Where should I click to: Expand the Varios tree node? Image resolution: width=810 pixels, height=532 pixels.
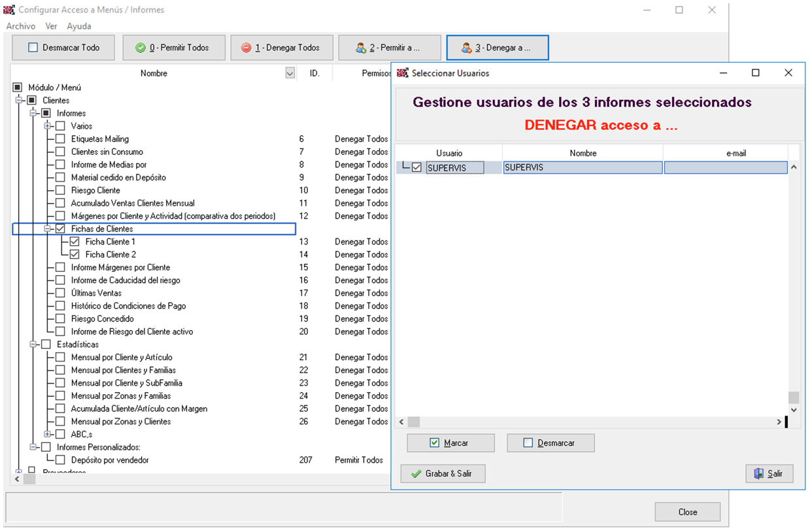[x=47, y=126]
